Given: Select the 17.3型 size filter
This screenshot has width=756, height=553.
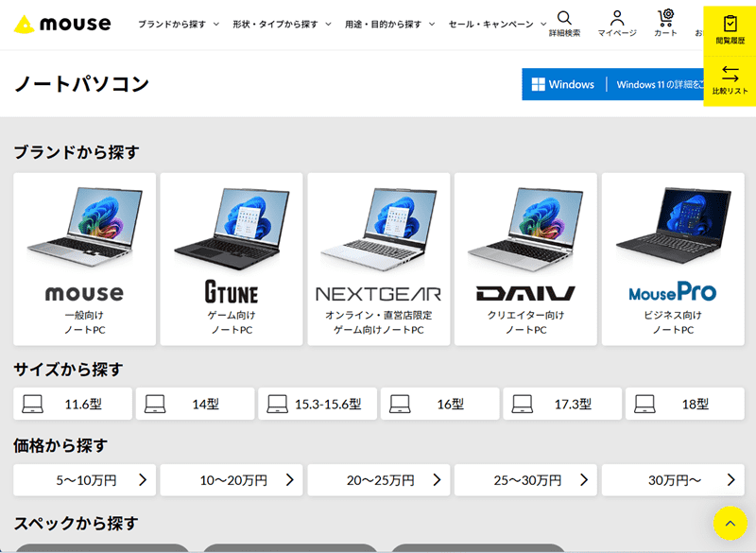Looking at the screenshot, I should [x=562, y=404].
